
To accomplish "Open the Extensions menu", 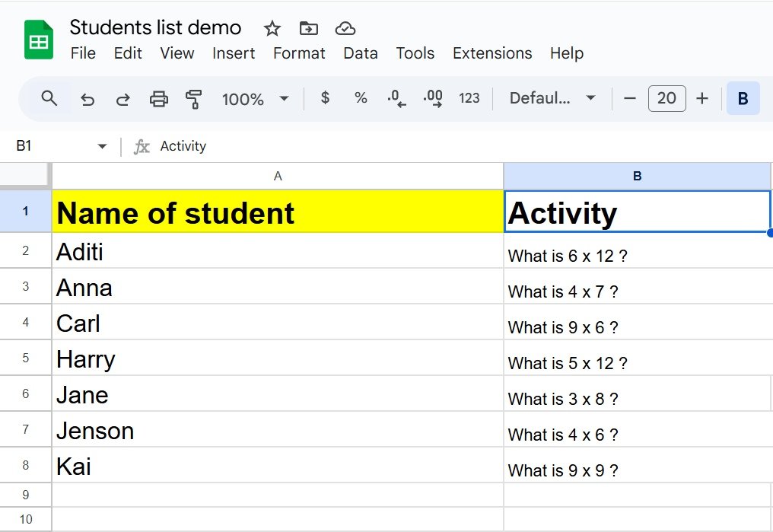I will point(491,53).
